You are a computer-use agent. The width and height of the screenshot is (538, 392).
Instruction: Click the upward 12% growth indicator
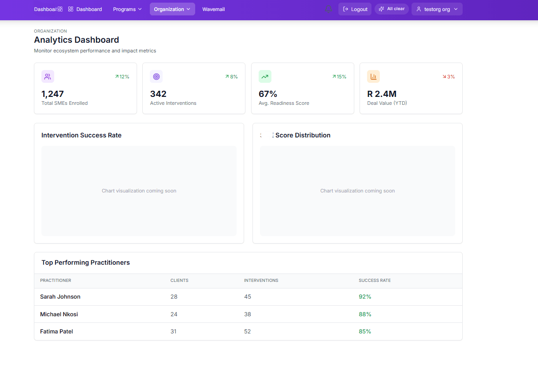tap(122, 76)
